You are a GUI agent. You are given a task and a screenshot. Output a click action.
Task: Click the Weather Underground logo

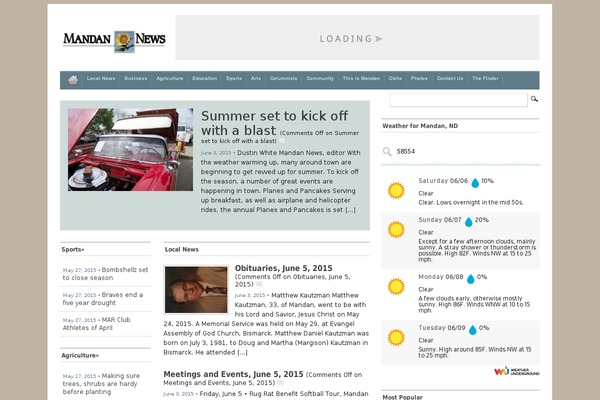[x=517, y=371]
